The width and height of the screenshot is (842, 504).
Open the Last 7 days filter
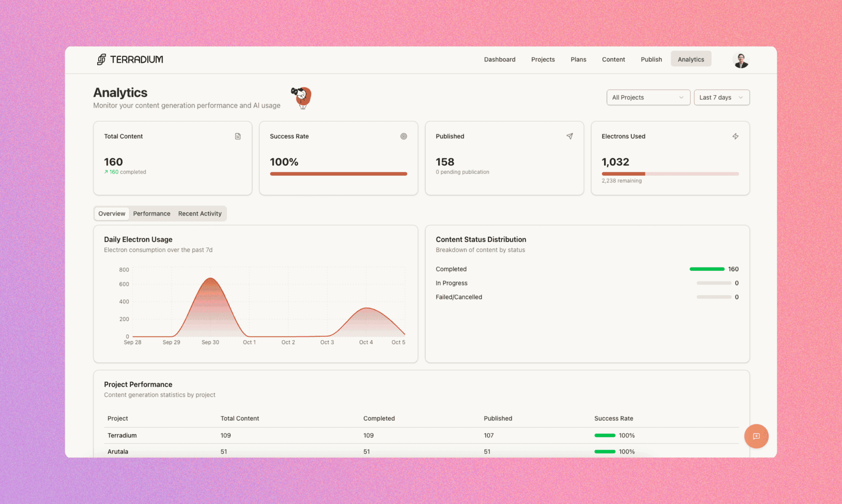(x=722, y=97)
